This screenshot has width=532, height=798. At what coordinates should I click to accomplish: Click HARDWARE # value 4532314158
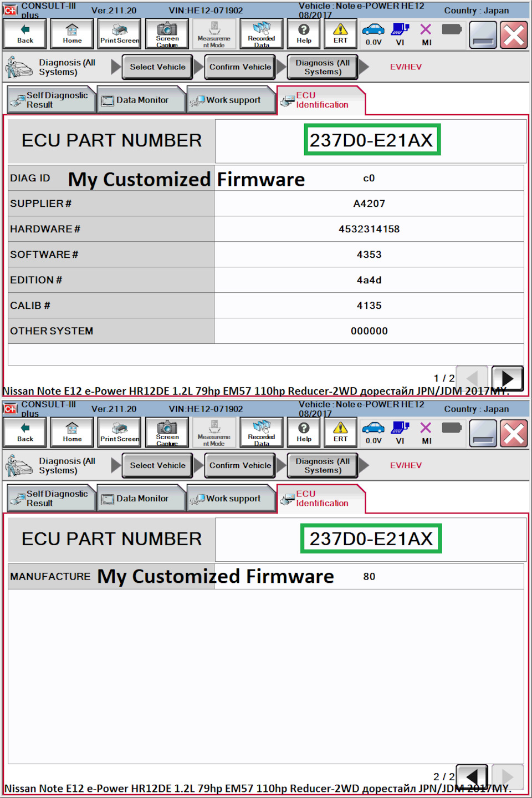[369, 229]
